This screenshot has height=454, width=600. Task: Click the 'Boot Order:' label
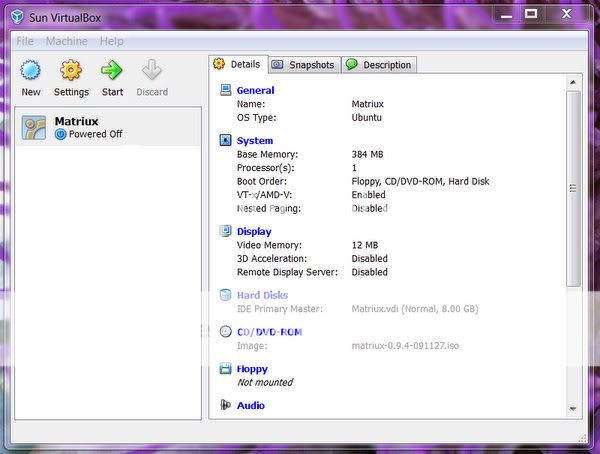261,181
